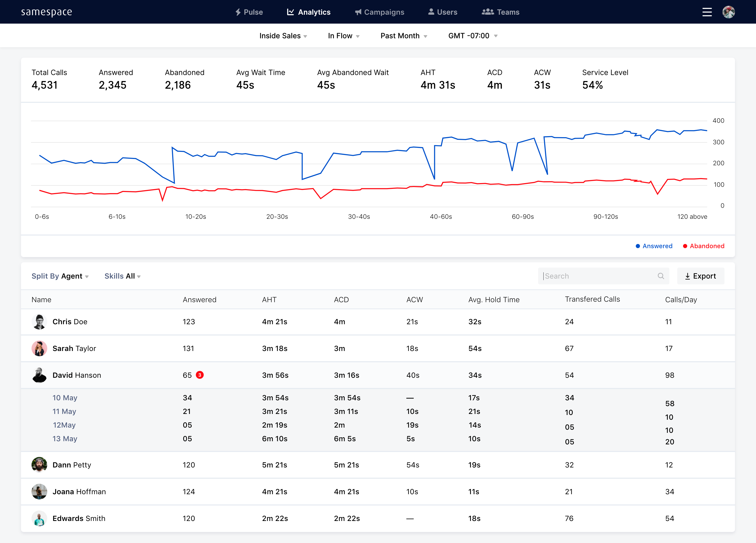
Task: Click Chris Doe's avatar photo
Action: coord(39,322)
